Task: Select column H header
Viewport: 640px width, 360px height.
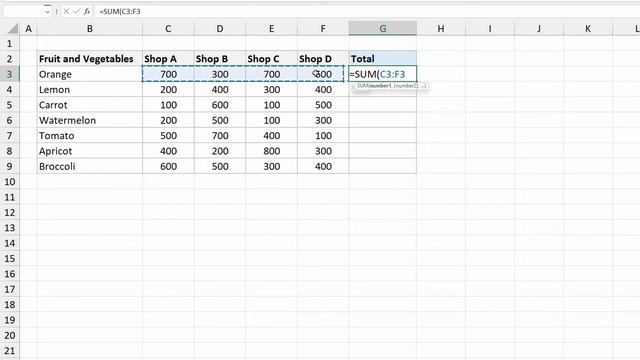Action: point(441,29)
